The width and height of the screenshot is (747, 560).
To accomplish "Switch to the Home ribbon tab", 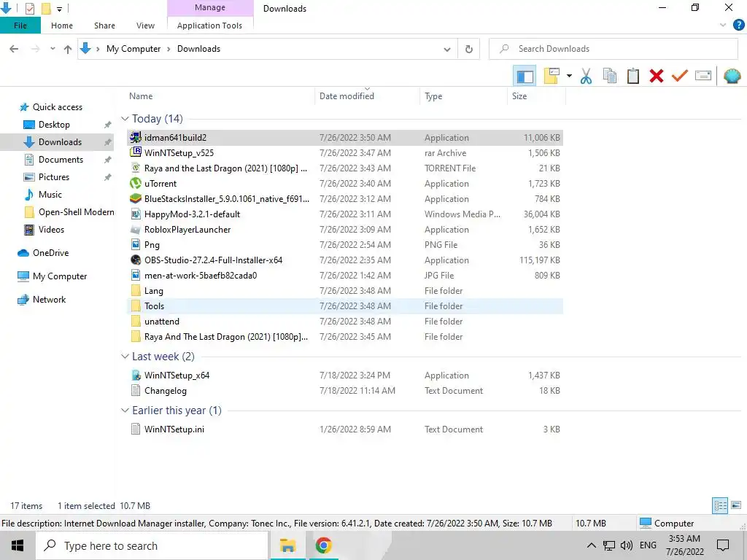I will point(62,26).
